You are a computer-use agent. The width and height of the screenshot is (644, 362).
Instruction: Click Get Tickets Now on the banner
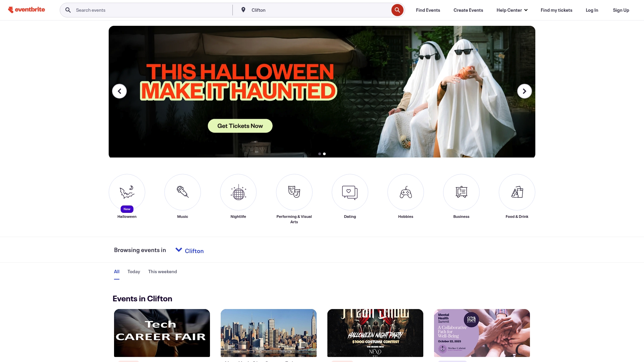(x=240, y=126)
